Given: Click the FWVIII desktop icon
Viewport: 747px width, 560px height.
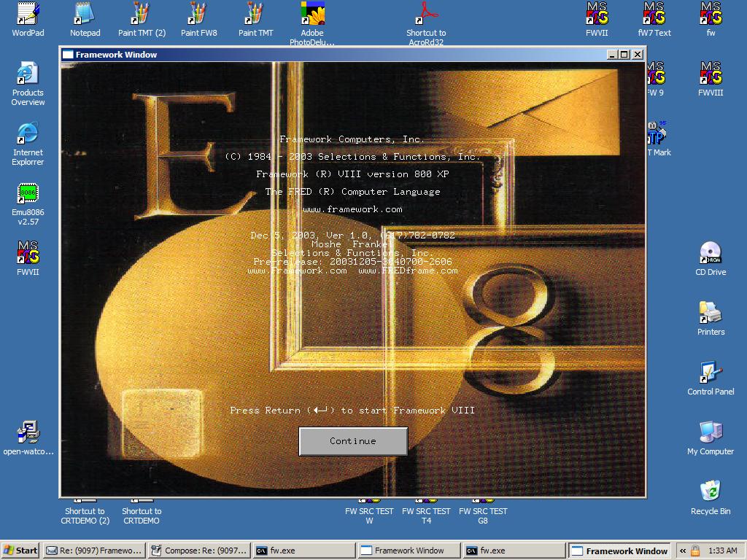Looking at the screenshot, I should [711, 79].
